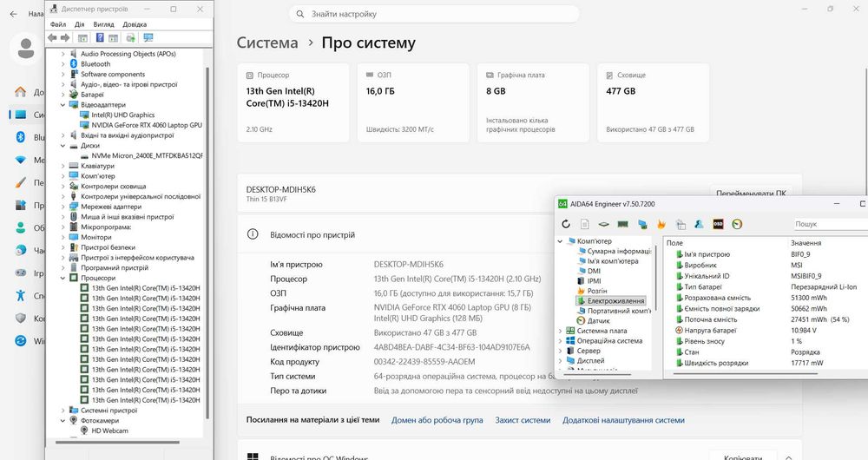Open the Accessibility figure icon in Settings sidebar

click(21, 295)
